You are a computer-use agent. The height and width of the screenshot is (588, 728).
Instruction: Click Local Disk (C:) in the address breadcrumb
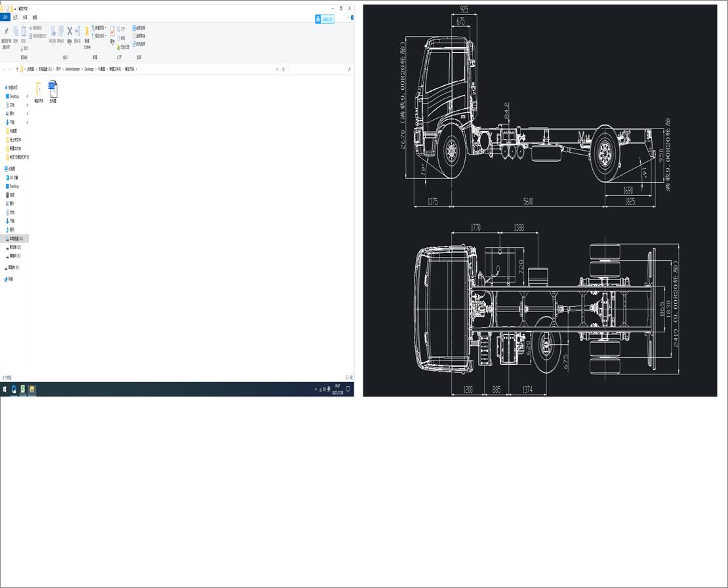[45, 69]
